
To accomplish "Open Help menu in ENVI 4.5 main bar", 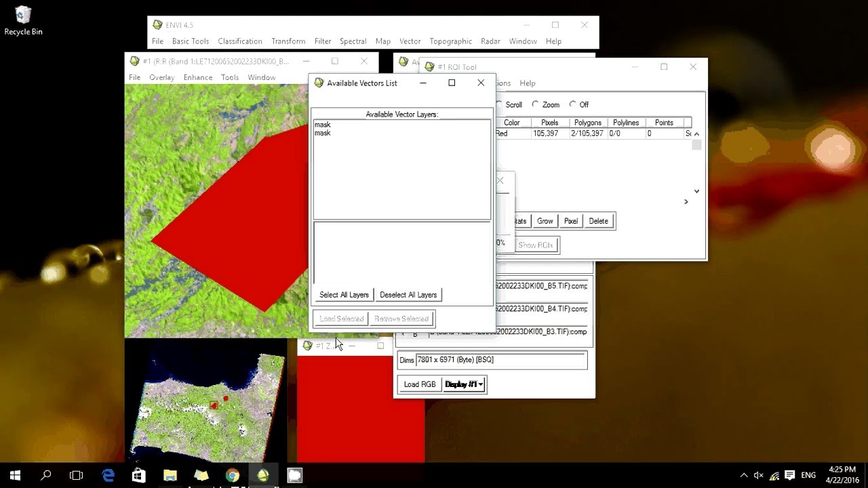I will 553,41.
